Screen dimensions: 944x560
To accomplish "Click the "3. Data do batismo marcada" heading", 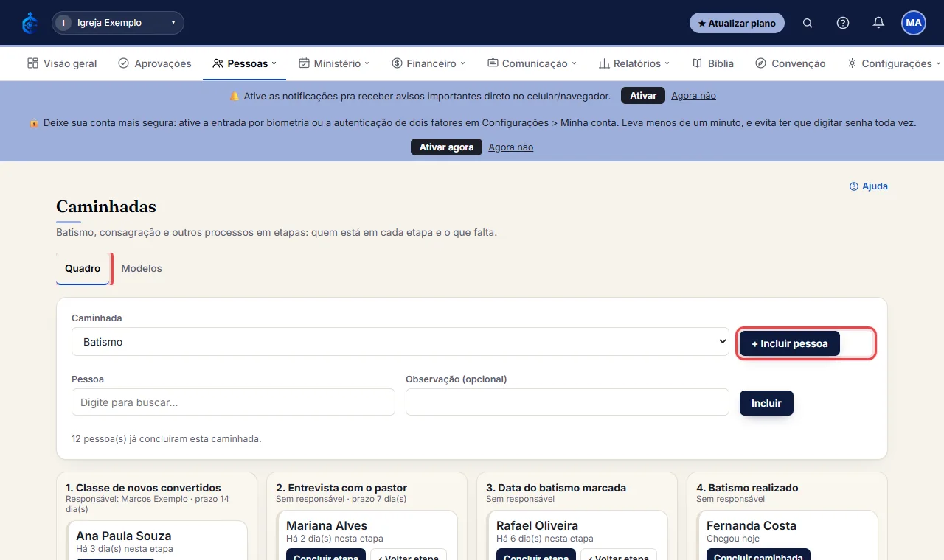I will tap(556, 488).
